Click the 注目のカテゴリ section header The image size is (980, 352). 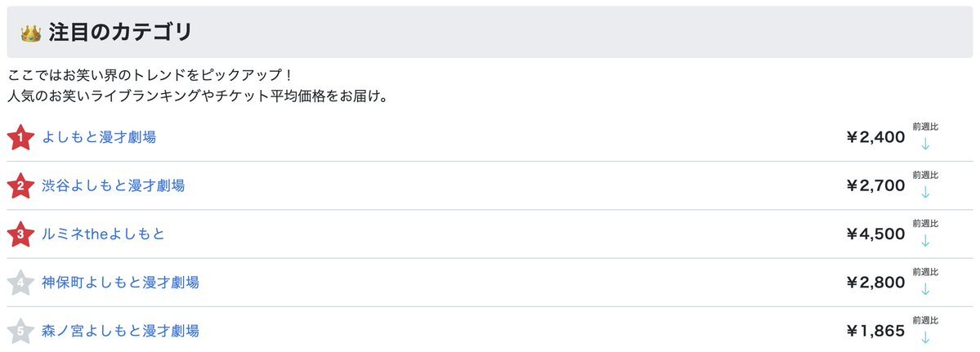[x=490, y=33]
